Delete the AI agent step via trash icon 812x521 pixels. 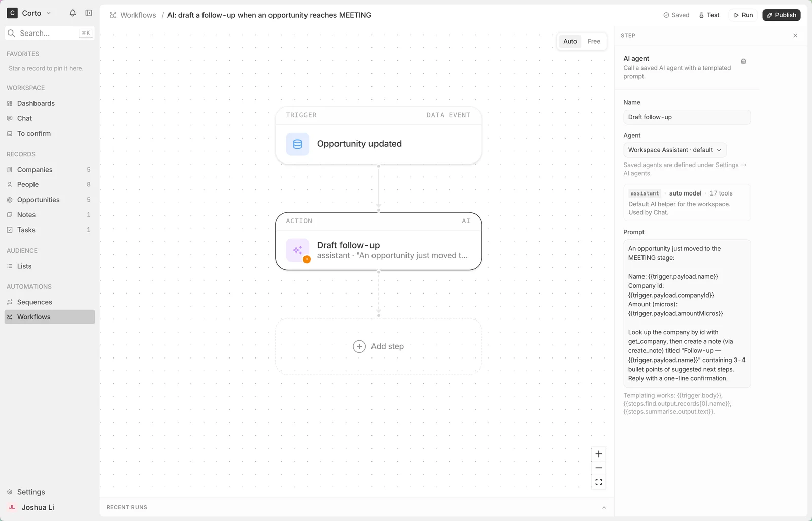[x=743, y=61]
